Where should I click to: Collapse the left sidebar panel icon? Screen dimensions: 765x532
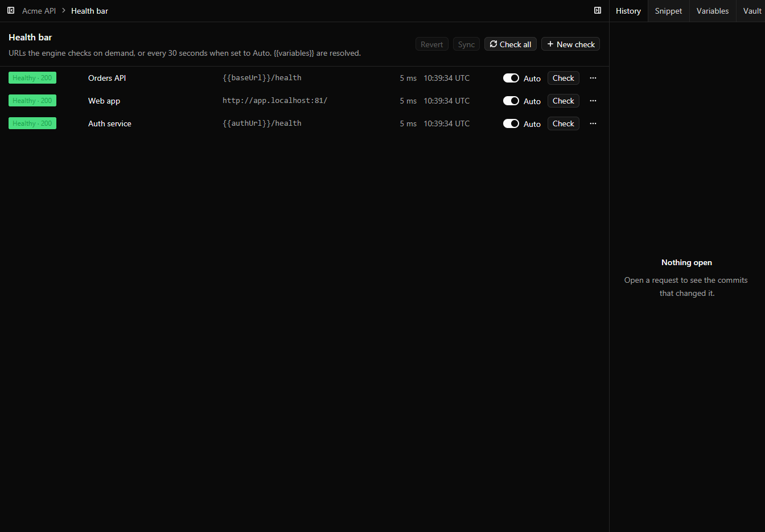[x=11, y=11]
